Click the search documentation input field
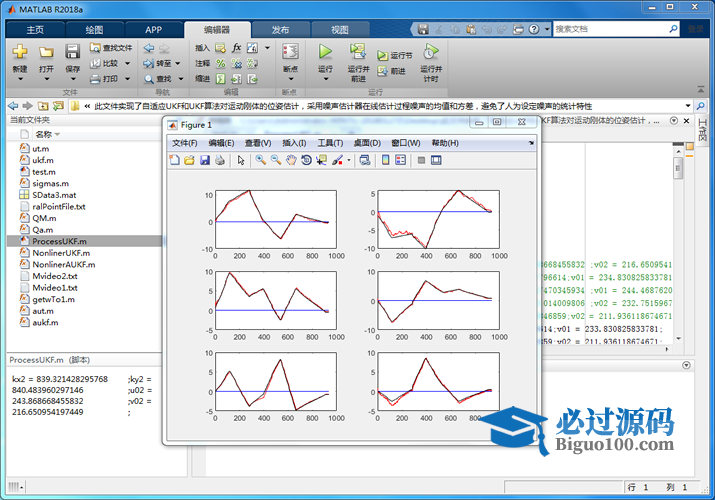The width and height of the screenshot is (715, 500). pos(611,29)
